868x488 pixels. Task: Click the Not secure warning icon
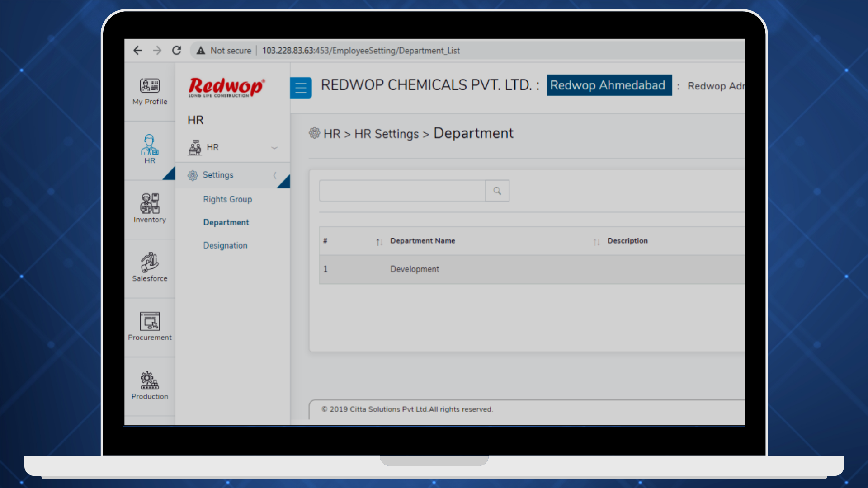pos(201,51)
